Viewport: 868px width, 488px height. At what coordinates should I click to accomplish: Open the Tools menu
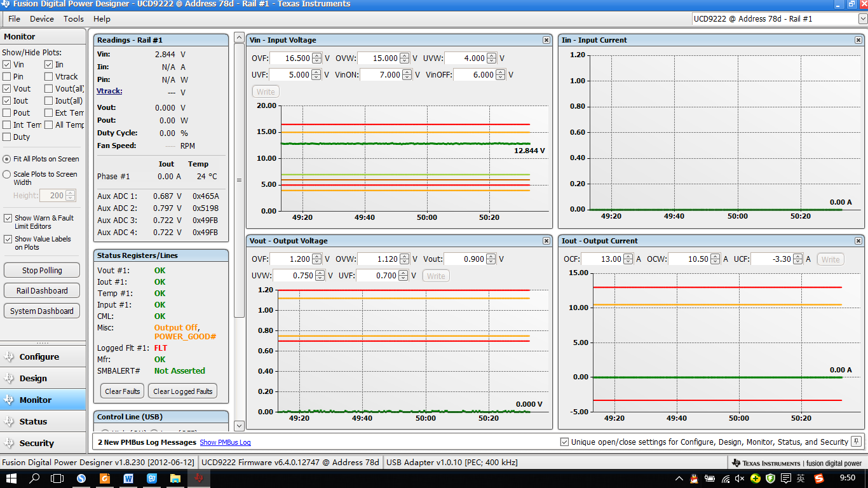[74, 19]
